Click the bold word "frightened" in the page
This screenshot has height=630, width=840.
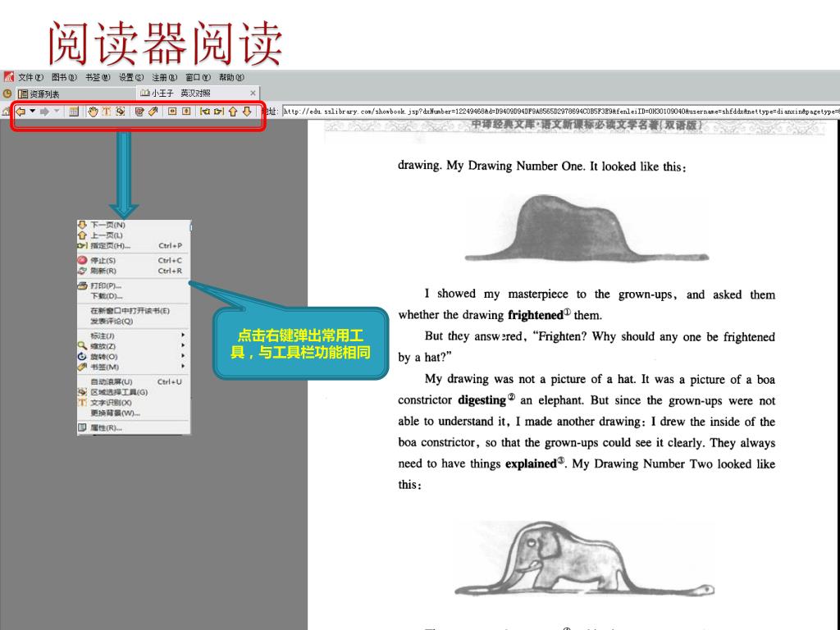[535, 315]
